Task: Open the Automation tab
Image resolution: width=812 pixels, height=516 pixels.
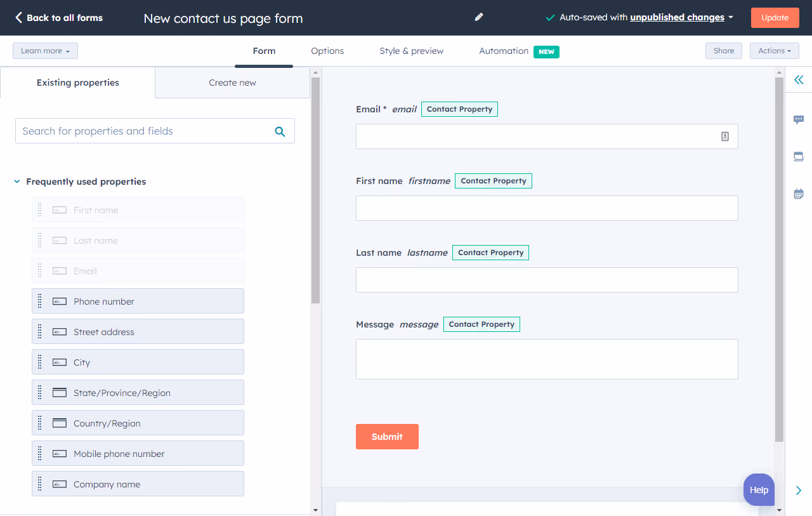Action: (x=504, y=51)
